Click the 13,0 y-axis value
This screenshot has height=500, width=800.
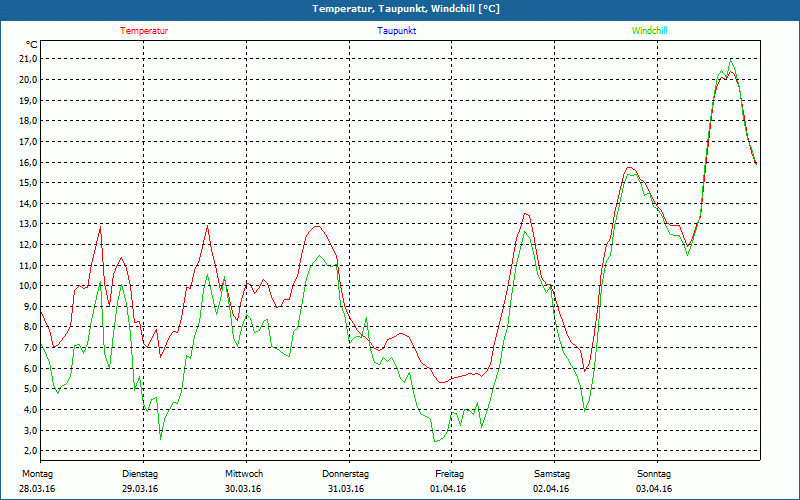29,224
